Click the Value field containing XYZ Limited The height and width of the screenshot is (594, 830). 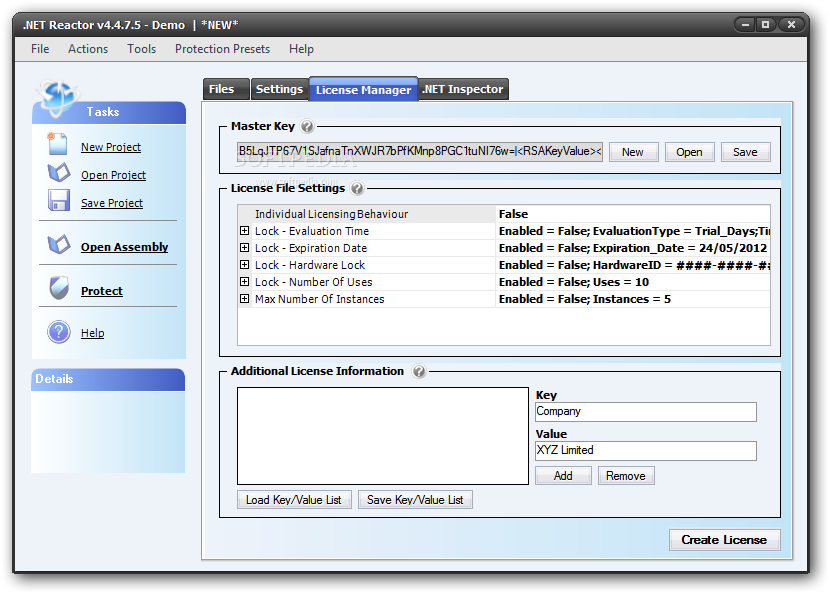[x=646, y=451]
